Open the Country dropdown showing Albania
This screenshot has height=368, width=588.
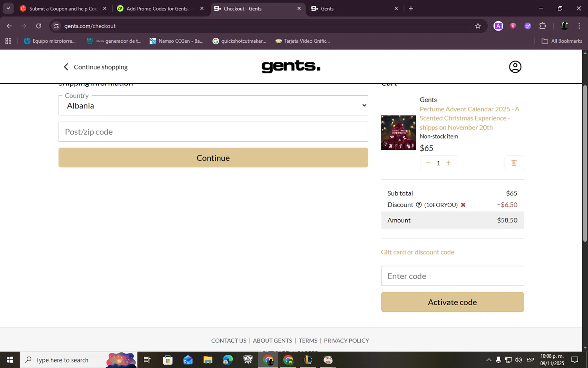[213, 106]
